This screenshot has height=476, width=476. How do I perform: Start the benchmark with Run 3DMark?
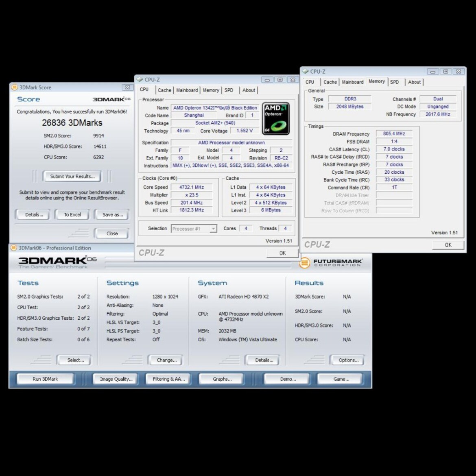coord(45,379)
